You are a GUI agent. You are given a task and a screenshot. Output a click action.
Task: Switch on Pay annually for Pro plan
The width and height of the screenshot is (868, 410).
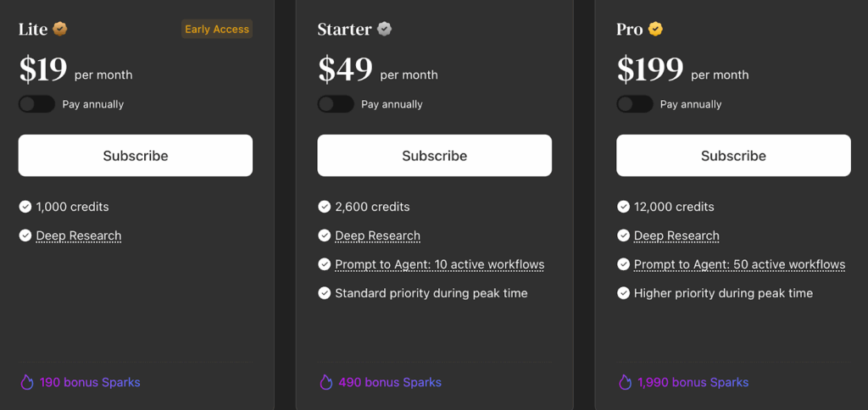tap(635, 104)
